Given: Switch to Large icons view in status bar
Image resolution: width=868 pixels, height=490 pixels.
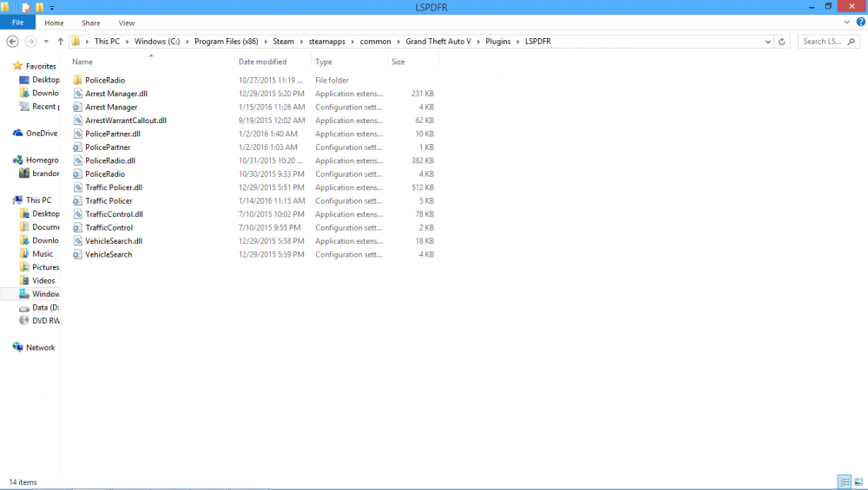Looking at the screenshot, I should (858, 482).
